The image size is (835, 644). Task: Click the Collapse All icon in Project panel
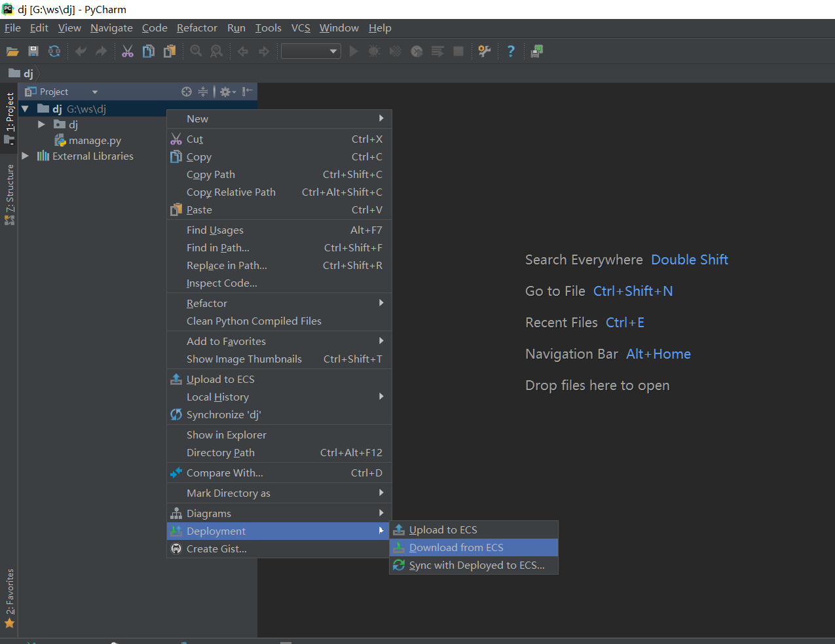coord(203,92)
